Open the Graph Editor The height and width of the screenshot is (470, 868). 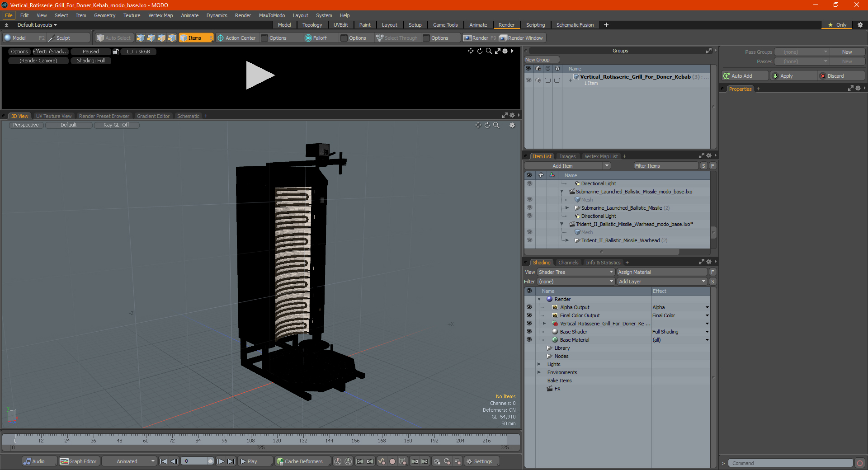79,461
